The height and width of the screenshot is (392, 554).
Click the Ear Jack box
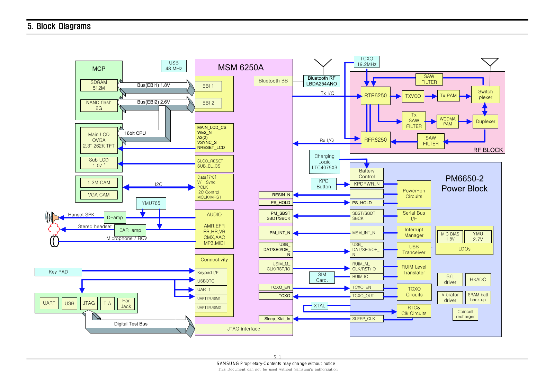pyautogui.click(x=126, y=304)
